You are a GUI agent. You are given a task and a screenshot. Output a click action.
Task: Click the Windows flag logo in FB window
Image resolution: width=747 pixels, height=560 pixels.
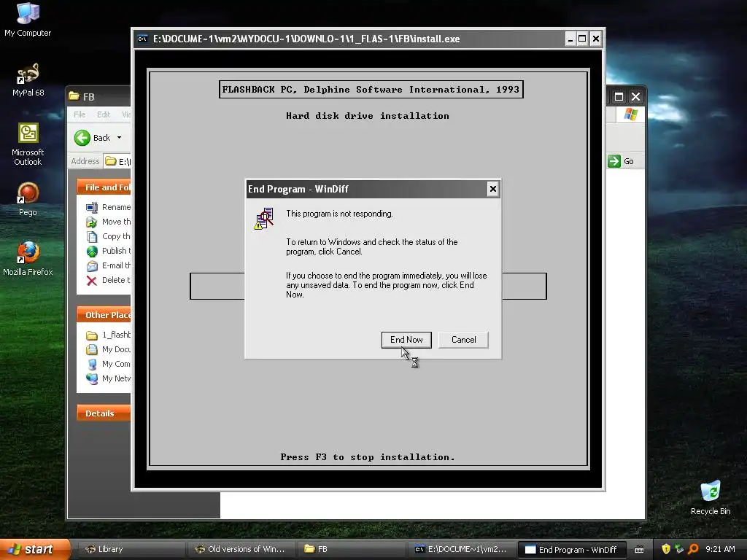point(631,114)
